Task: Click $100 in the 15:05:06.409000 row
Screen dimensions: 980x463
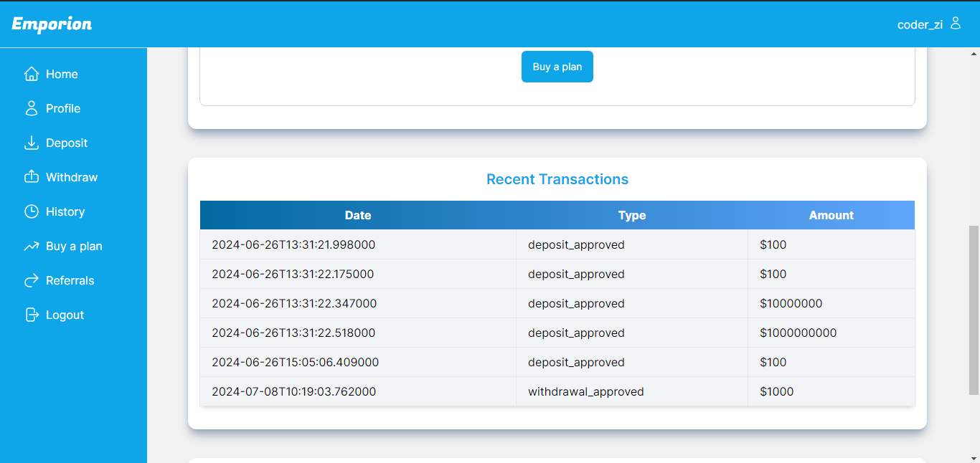Action: coord(773,362)
